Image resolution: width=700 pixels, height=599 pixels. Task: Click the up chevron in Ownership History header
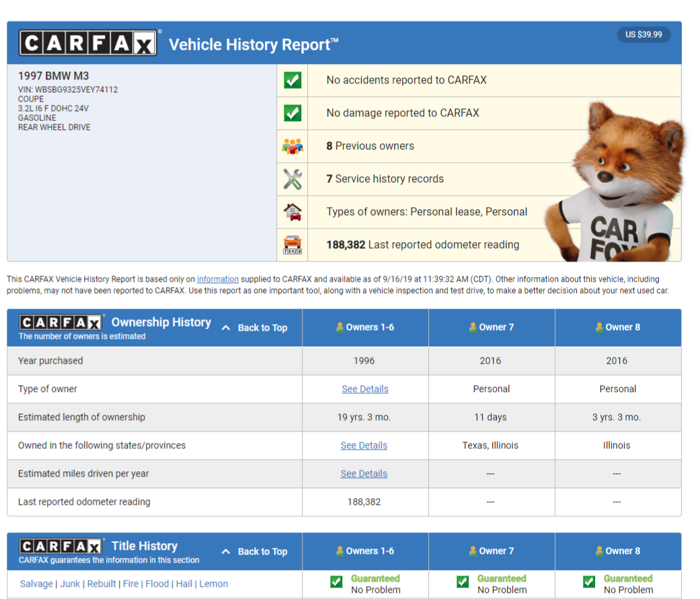tap(226, 327)
